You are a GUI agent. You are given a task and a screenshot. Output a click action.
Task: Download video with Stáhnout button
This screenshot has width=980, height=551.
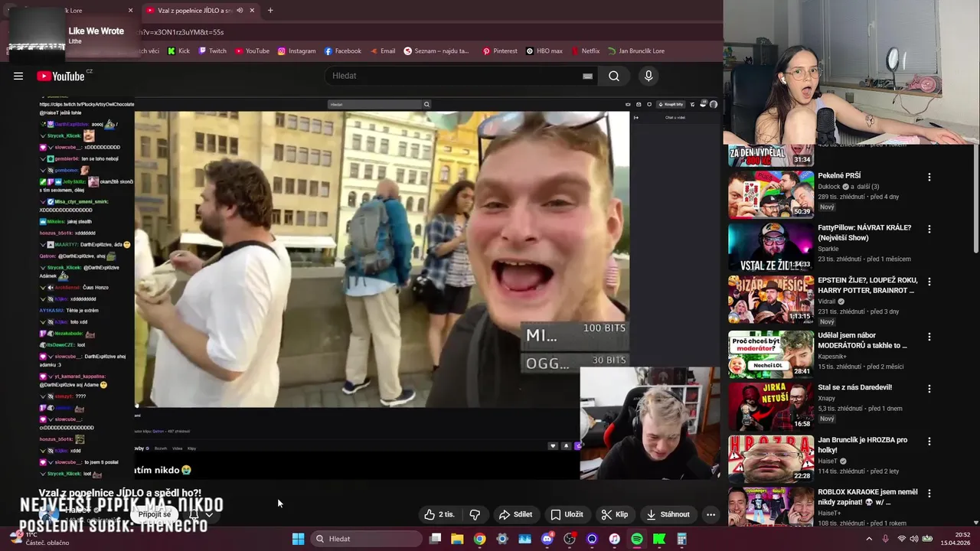[668, 514]
